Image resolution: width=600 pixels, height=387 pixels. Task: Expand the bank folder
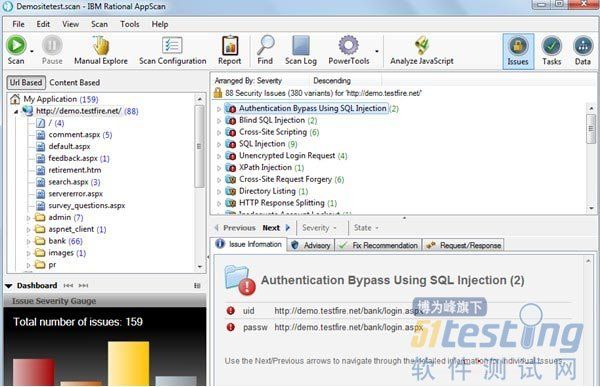[28, 242]
